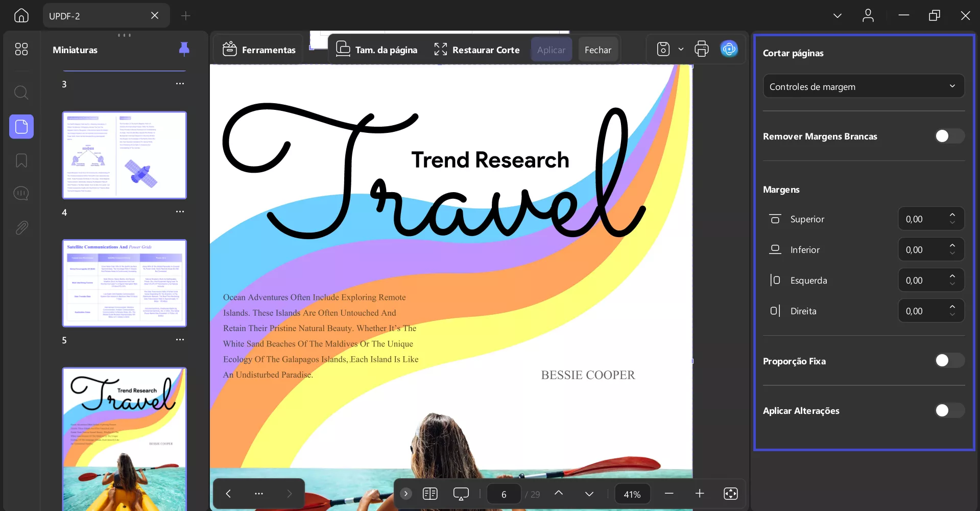Increase the Esquerda margin value
This screenshot has width=980, height=511.
coord(952,276)
